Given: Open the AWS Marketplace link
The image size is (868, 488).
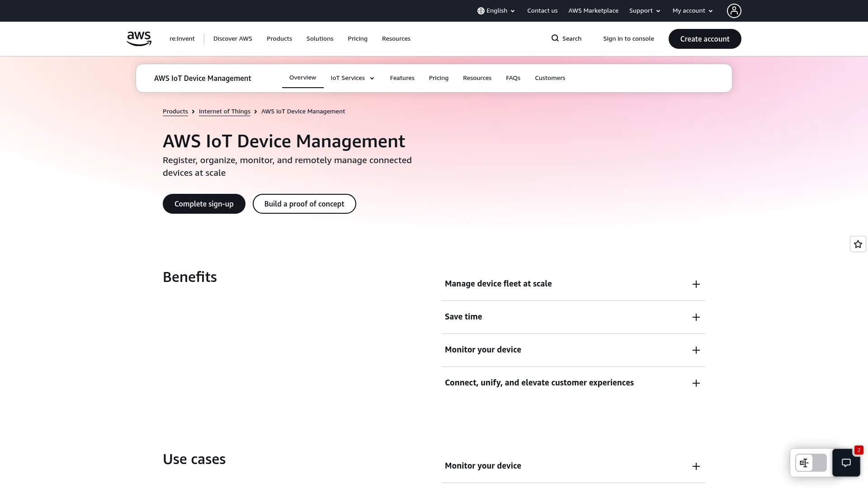Looking at the screenshot, I should (593, 11).
